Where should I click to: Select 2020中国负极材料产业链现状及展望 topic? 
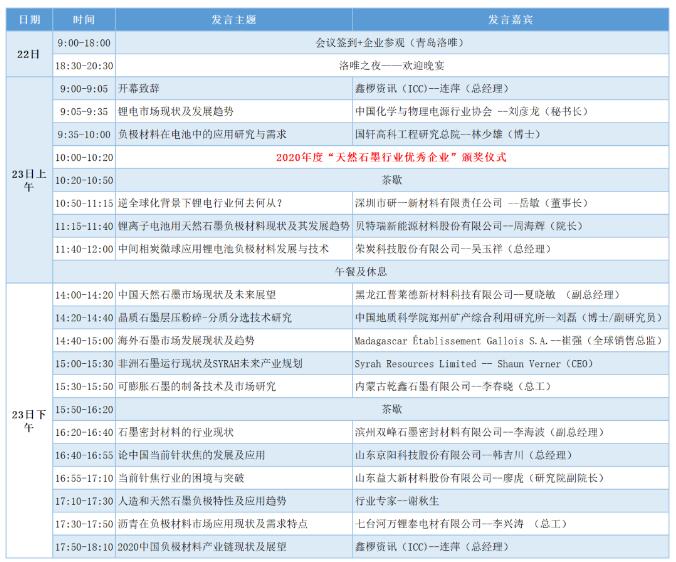234,546
